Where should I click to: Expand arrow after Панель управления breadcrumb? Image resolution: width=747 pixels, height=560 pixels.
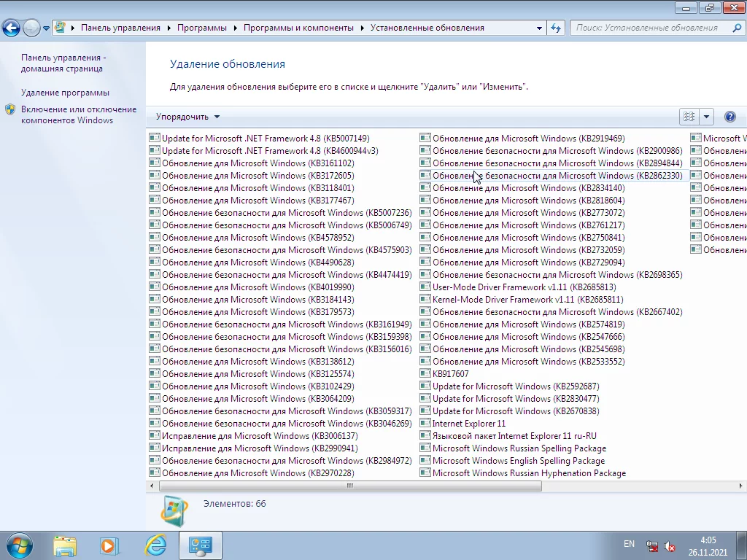click(169, 28)
